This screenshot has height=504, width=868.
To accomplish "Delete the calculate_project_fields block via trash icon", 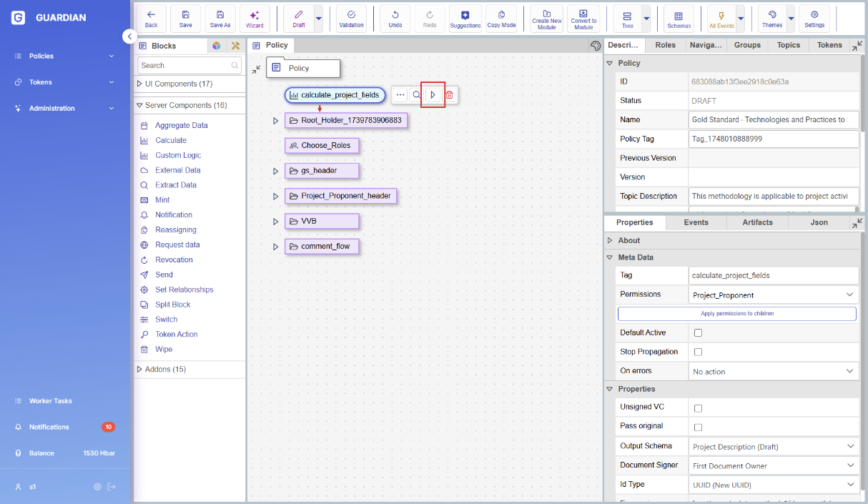I will (x=449, y=95).
